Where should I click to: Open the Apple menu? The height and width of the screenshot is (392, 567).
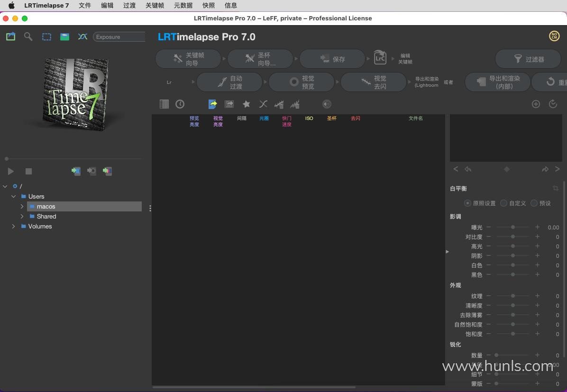11,5
